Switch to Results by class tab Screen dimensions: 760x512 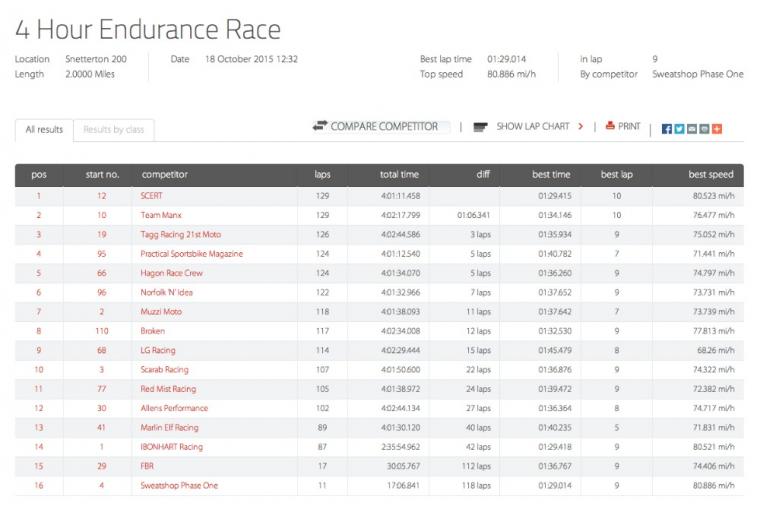coord(113,130)
